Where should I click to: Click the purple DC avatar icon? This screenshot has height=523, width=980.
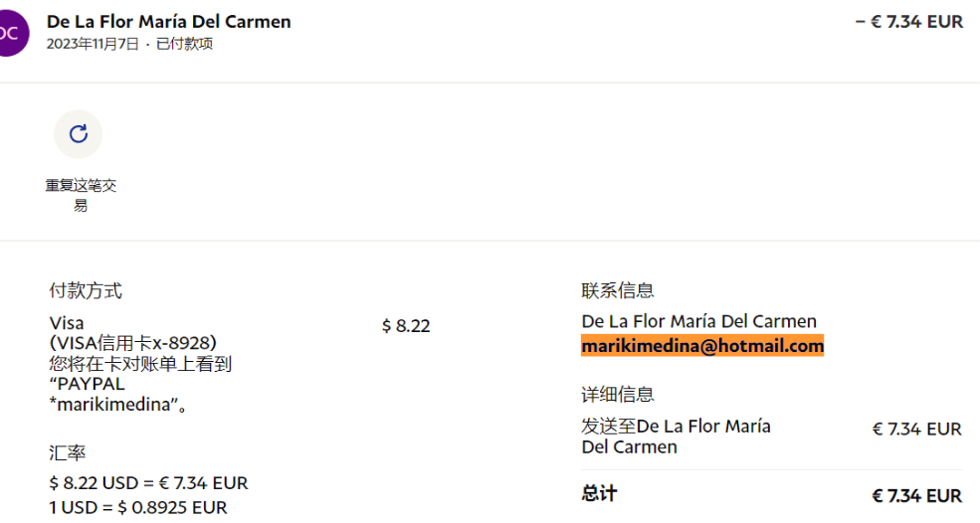pos(10,32)
